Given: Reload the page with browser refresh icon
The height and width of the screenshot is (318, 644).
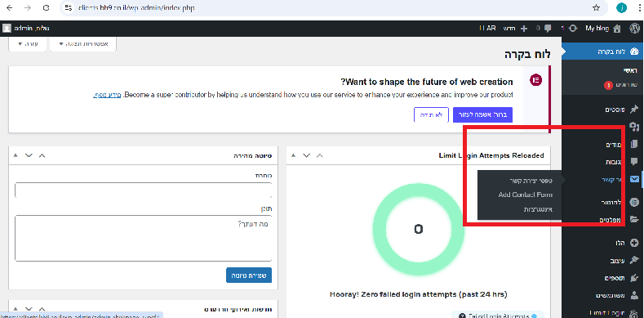Looking at the screenshot, I should (47, 8).
